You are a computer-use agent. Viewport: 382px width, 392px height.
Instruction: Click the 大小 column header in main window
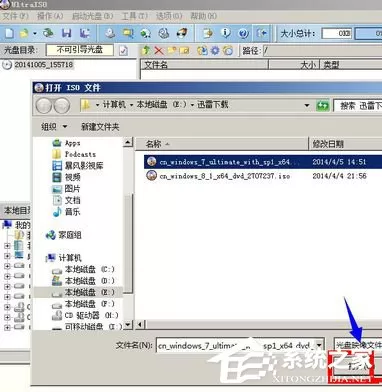(294, 65)
